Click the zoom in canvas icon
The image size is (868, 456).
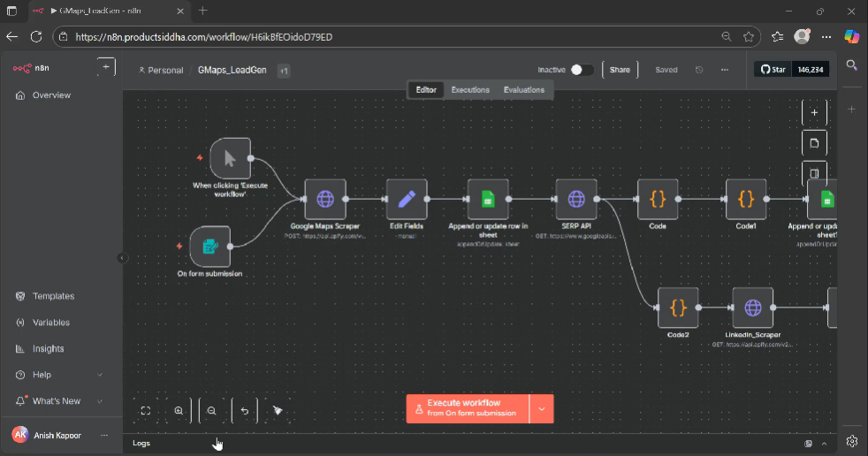click(x=179, y=410)
